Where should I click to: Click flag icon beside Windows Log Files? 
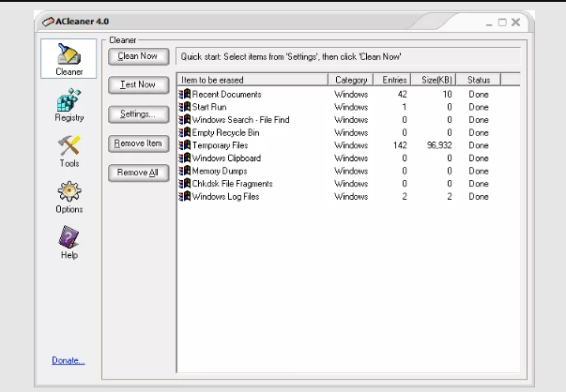pyautogui.click(x=185, y=197)
